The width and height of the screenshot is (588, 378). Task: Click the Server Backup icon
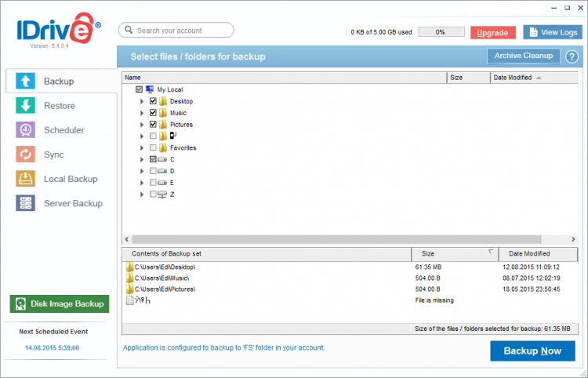click(x=26, y=203)
